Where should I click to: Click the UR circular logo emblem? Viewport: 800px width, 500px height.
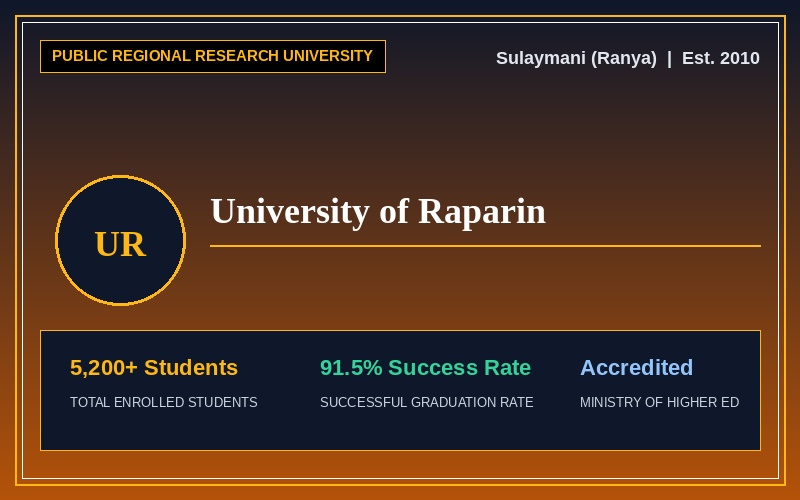pyautogui.click(x=120, y=240)
